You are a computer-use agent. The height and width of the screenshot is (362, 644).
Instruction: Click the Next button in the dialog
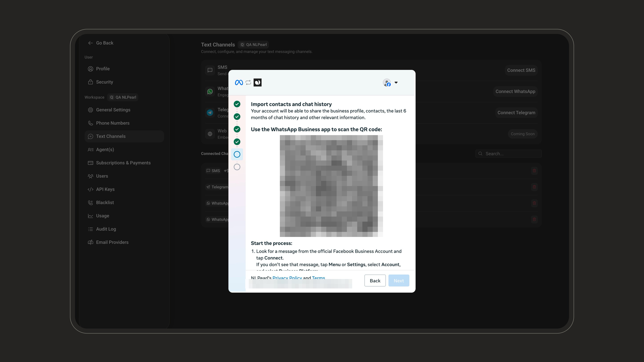398,281
